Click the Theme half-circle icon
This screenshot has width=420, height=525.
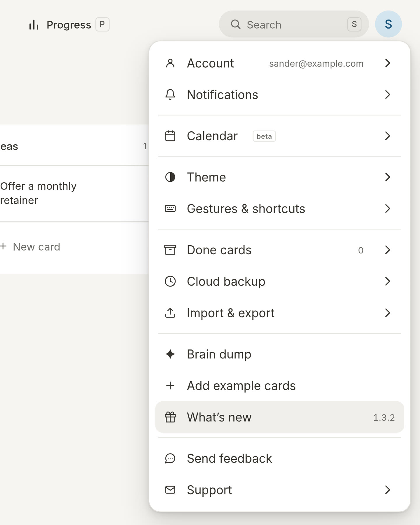coord(170,177)
